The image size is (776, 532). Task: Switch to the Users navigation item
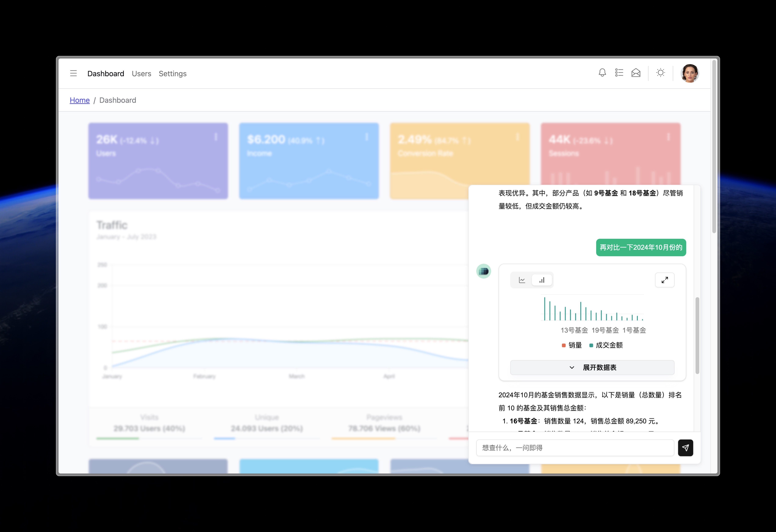(x=141, y=73)
